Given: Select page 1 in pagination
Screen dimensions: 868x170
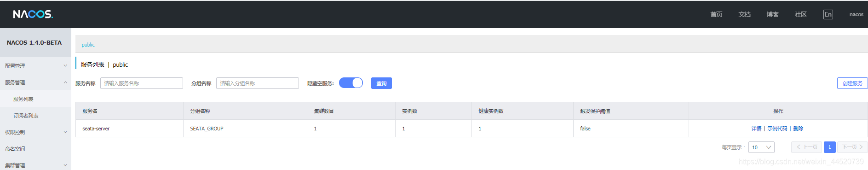Looking at the screenshot, I should pyautogui.click(x=830, y=147).
